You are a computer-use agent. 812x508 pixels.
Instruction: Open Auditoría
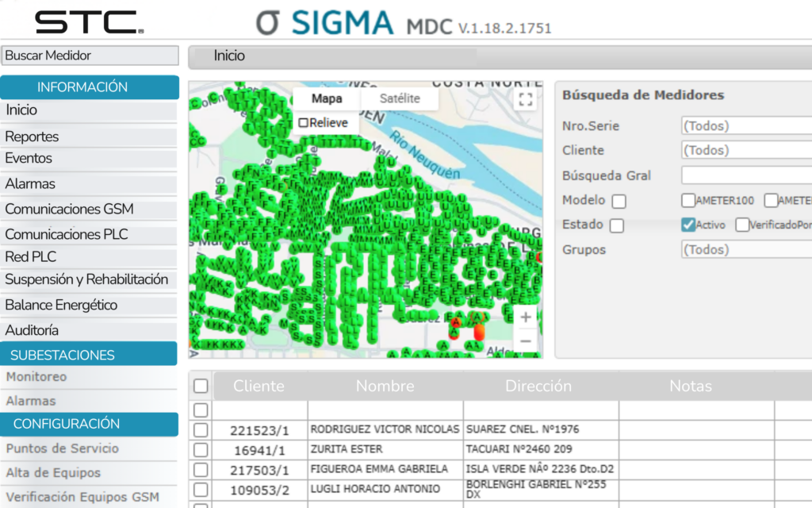[x=89, y=331]
